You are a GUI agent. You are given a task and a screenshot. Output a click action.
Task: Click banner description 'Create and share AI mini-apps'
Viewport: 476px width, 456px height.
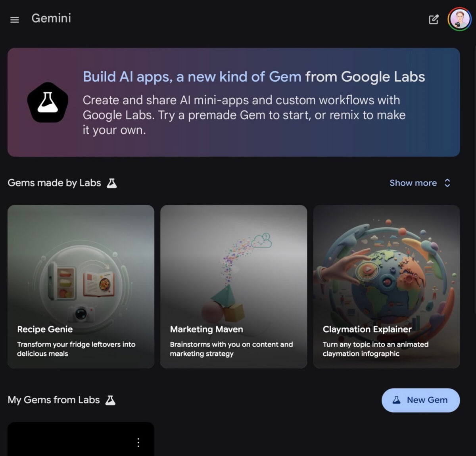(244, 115)
